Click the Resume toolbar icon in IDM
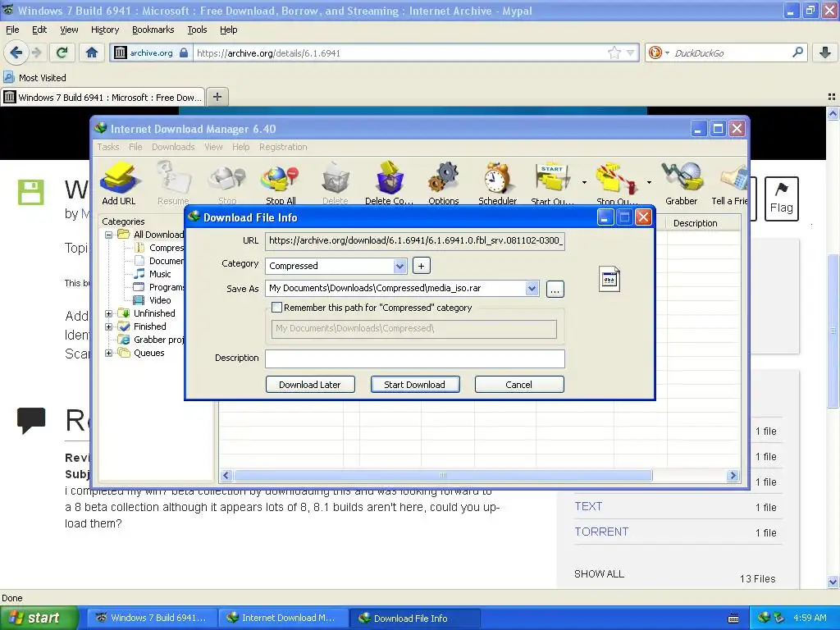The image size is (840, 630). click(173, 183)
